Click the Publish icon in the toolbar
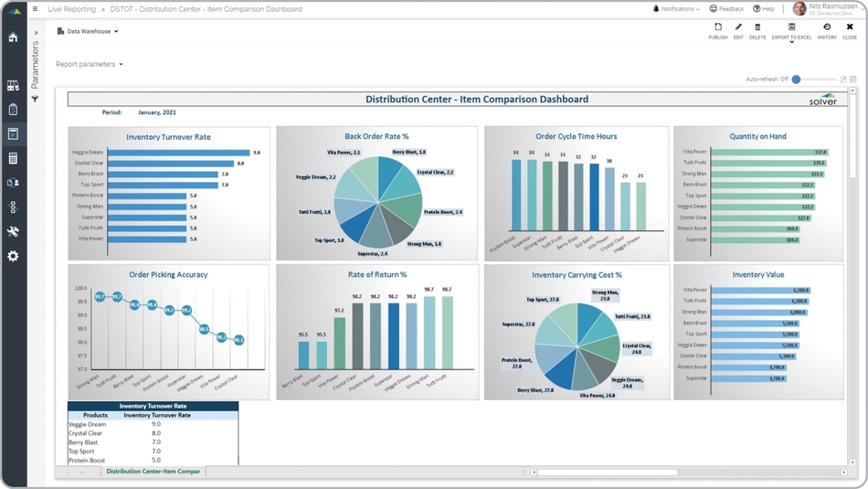Screen dimensions: 868x489 coord(718,31)
